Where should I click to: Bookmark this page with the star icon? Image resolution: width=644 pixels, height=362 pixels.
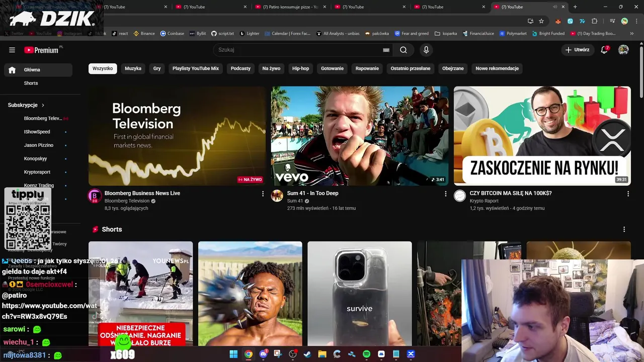click(541, 21)
